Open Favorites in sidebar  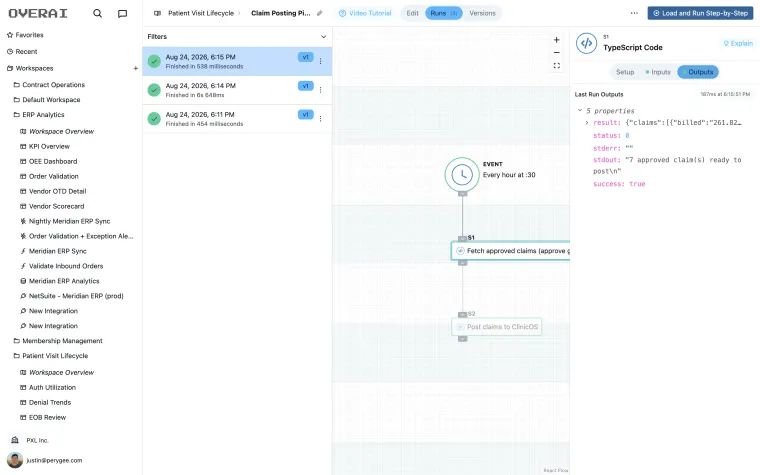(25, 35)
